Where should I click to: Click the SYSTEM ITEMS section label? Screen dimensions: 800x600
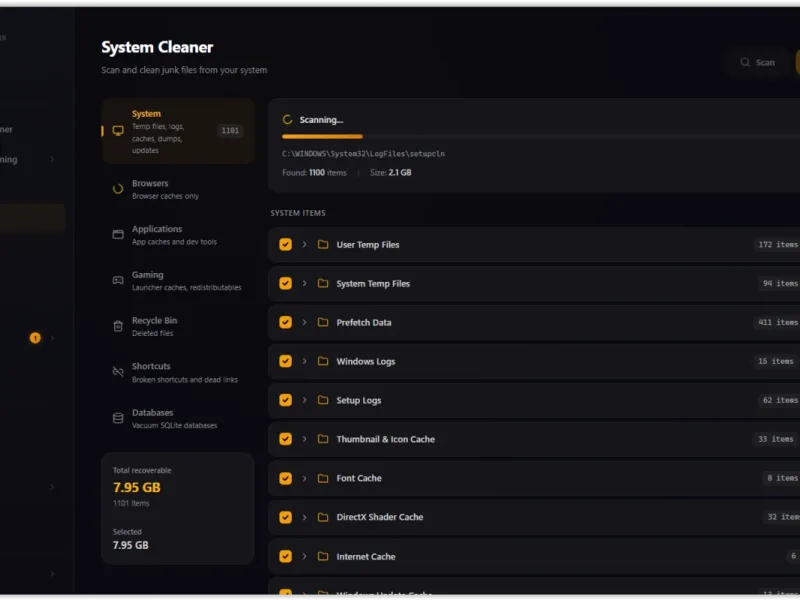[298, 213]
